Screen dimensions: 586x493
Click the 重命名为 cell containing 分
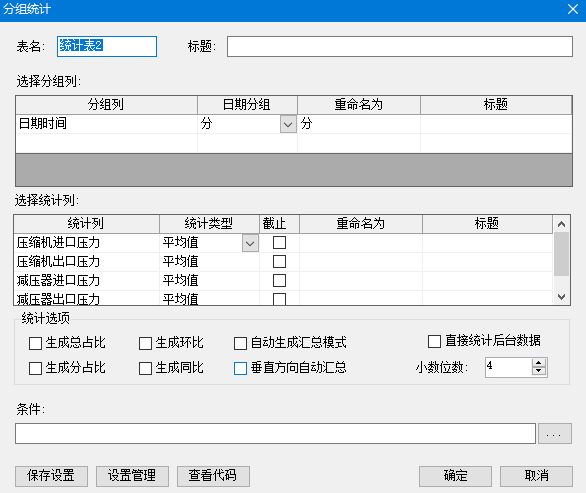tap(359, 124)
